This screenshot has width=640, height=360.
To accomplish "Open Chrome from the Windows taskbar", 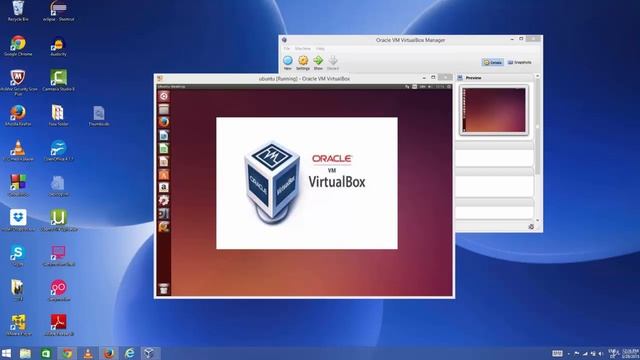I will (67, 353).
